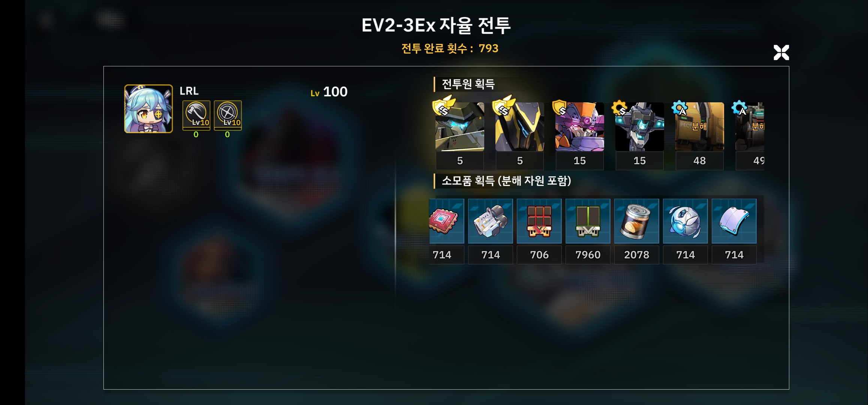Select the canned food nutrient item
The image size is (868, 405).
click(x=636, y=221)
